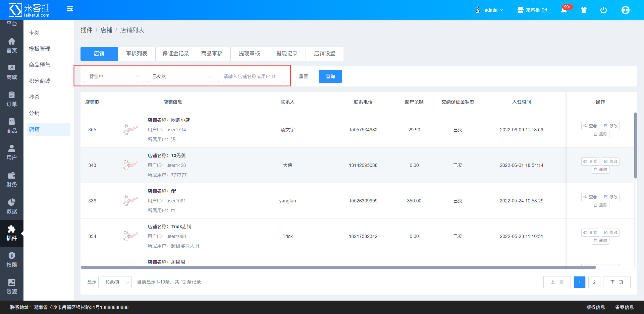
Task: Switch to the 审核列表 tab
Action: pos(137,54)
